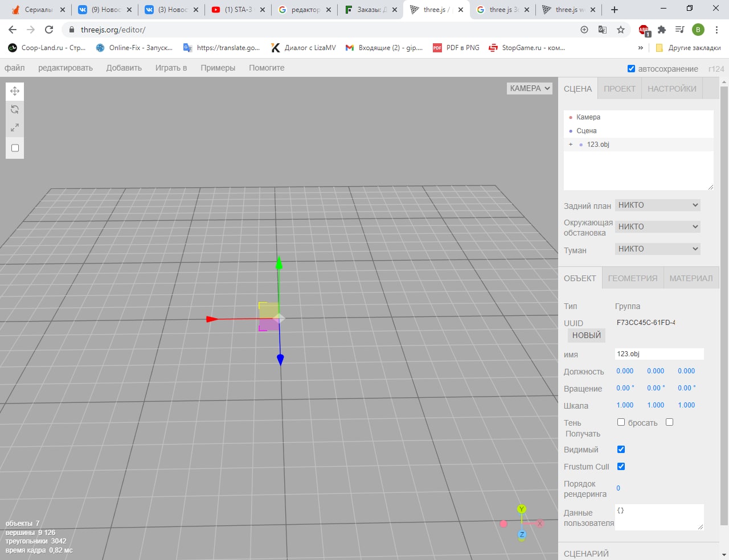The height and width of the screenshot is (560, 729).
Task: Open the Окружающая обстановка dropdown
Action: (x=658, y=227)
